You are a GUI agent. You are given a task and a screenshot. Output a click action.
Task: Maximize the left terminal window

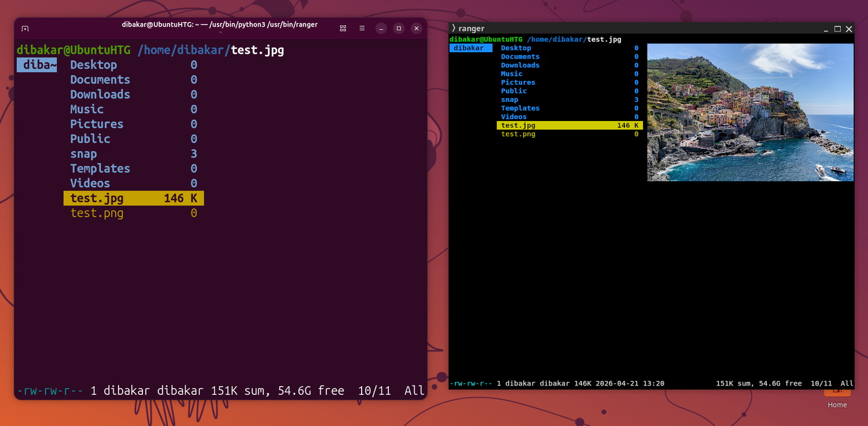(399, 28)
